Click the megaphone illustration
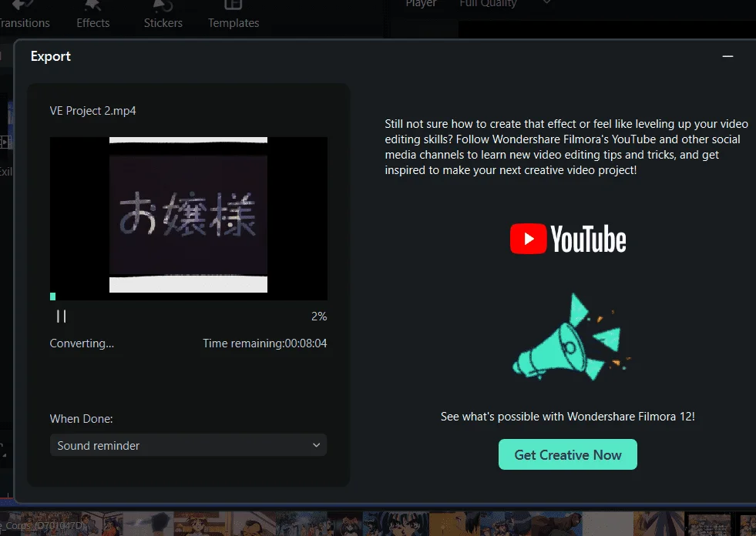This screenshot has width=756, height=536. pos(570,337)
